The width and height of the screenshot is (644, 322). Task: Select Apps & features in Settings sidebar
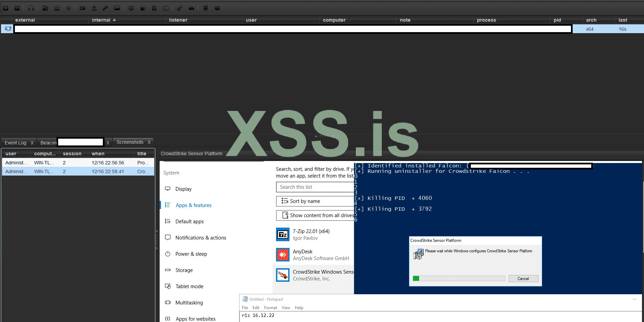coord(193,205)
